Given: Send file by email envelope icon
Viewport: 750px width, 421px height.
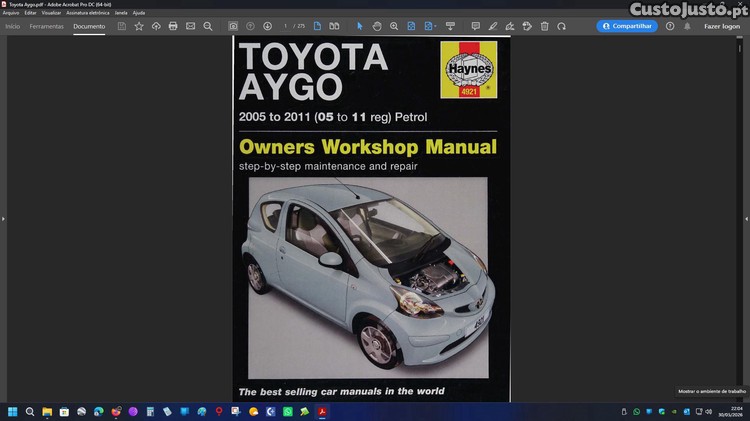Looking at the screenshot, I should tap(190, 26).
